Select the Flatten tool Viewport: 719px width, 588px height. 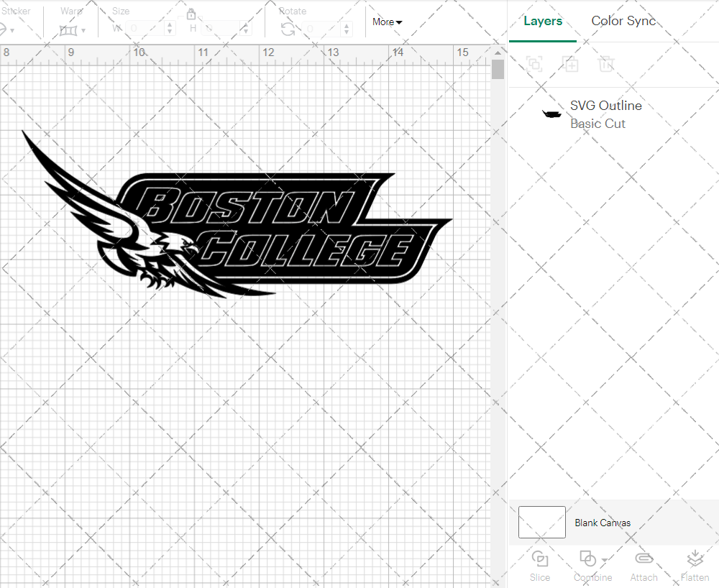[695, 566]
